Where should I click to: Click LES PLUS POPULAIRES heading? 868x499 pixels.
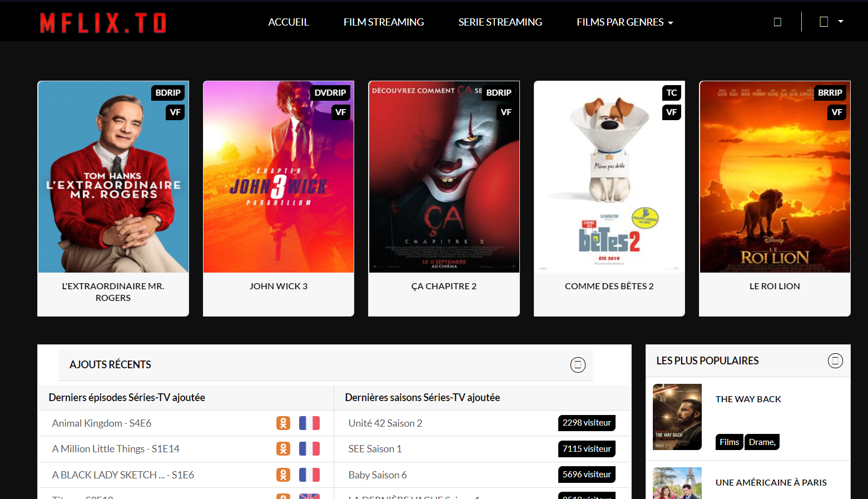click(x=707, y=361)
